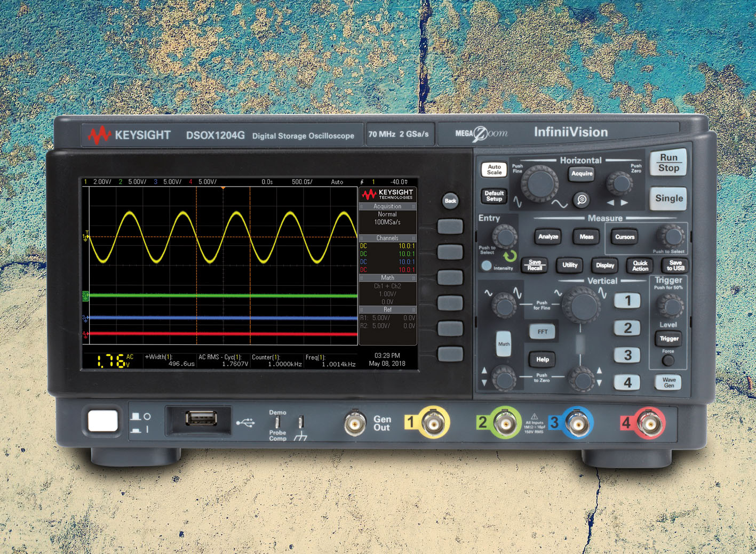The width and height of the screenshot is (756, 554).
Task: Toggle channel 4 with the 4 key
Action: (627, 382)
